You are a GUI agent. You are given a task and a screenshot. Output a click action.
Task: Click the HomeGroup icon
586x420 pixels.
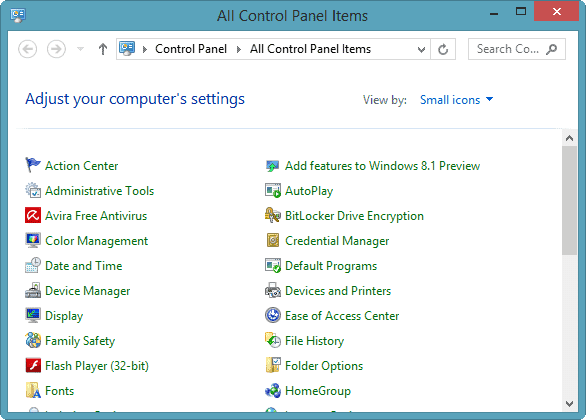[273, 391]
